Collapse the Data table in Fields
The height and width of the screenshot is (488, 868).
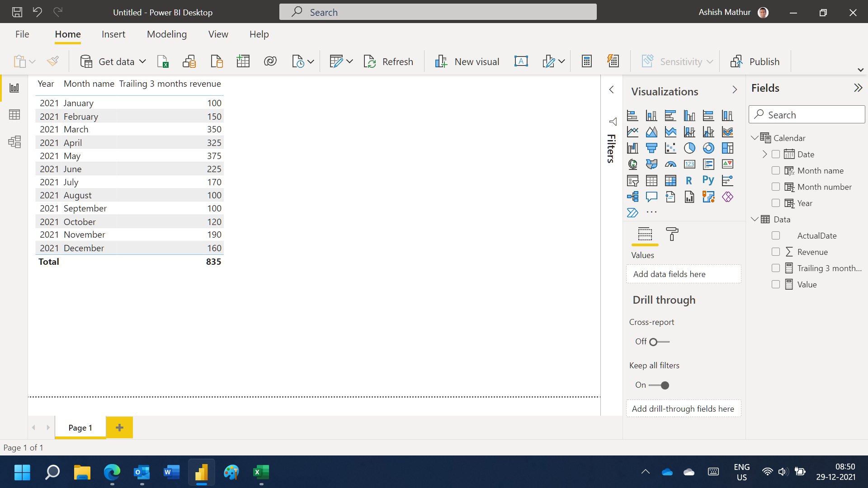coord(755,219)
